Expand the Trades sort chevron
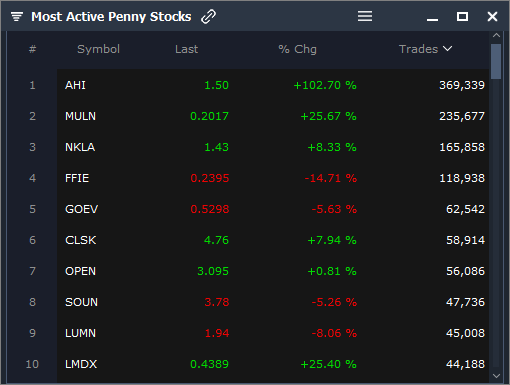The image size is (510, 385). click(447, 49)
